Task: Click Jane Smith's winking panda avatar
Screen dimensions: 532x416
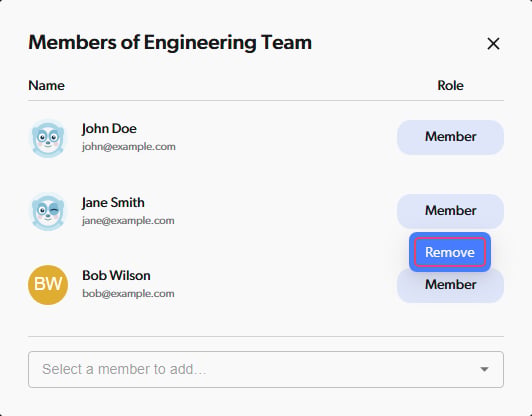Action: pos(48,212)
